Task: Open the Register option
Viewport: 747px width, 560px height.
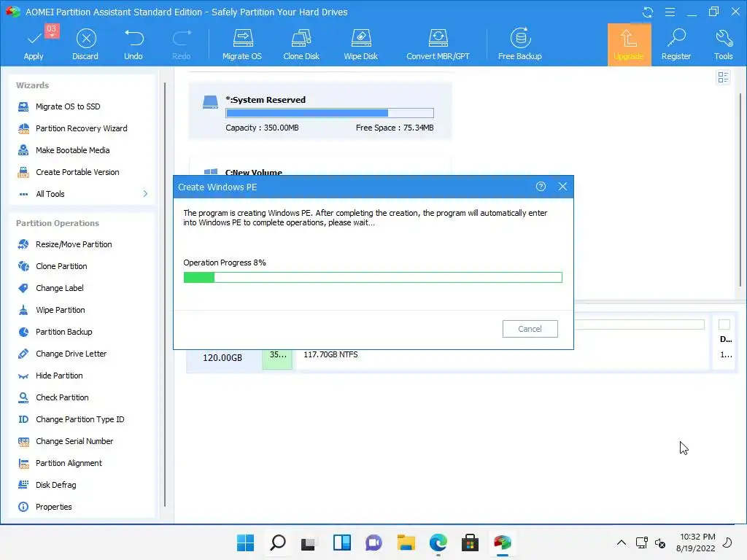Action: (676, 44)
